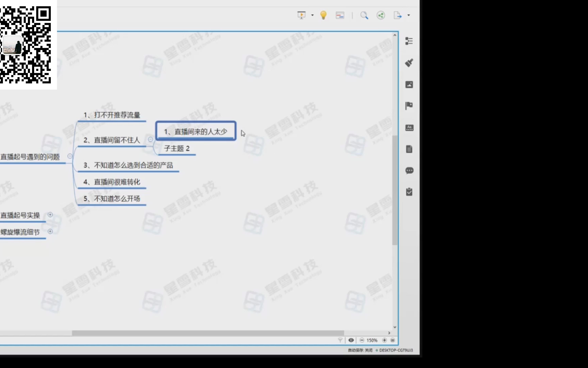This screenshot has width=588, height=368.
Task: Open the search magnifier tool
Action: point(364,15)
